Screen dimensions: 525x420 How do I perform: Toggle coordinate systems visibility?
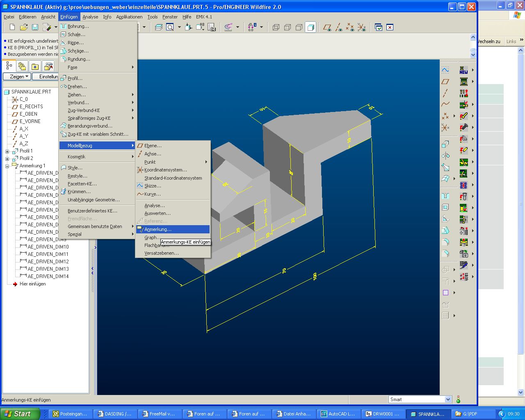pyautogui.click(x=361, y=27)
